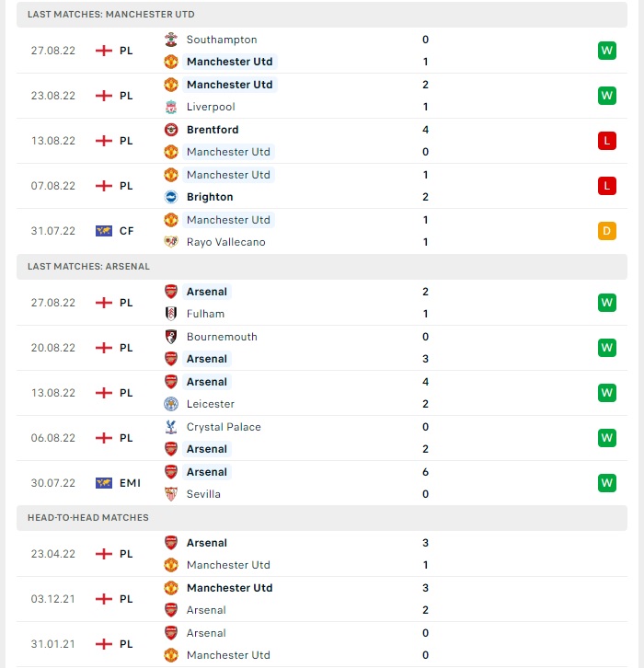Click the Liverpool club crest icon
The height and width of the screenshot is (668, 644).
(171, 107)
